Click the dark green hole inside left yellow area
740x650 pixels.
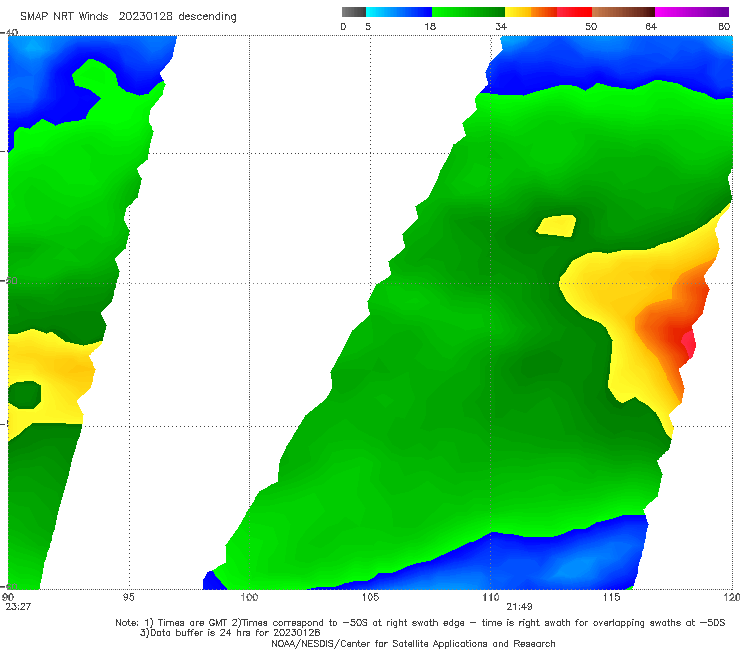click(x=25, y=395)
